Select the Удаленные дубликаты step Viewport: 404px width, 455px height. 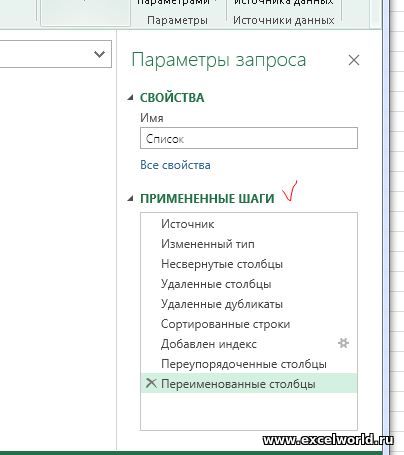[249, 304]
